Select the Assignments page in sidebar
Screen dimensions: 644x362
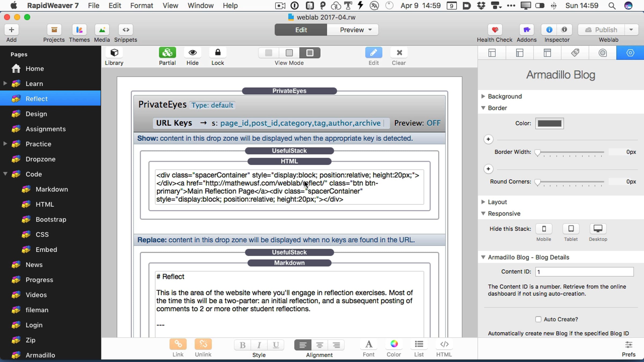pyautogui.click(x=46, y=129)
